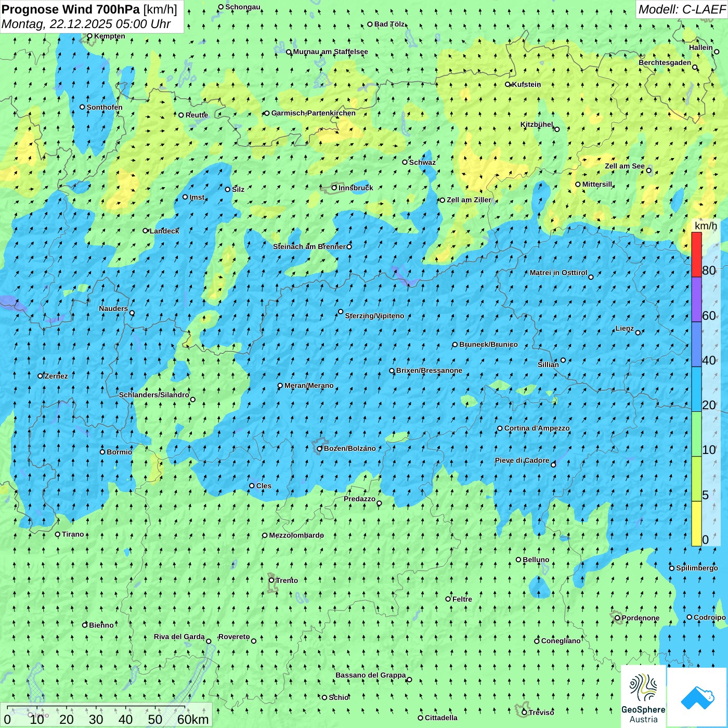Viewport: 728px width, 728px height.
Task: Click the Cittadella label
Action: tap(441, 718)
